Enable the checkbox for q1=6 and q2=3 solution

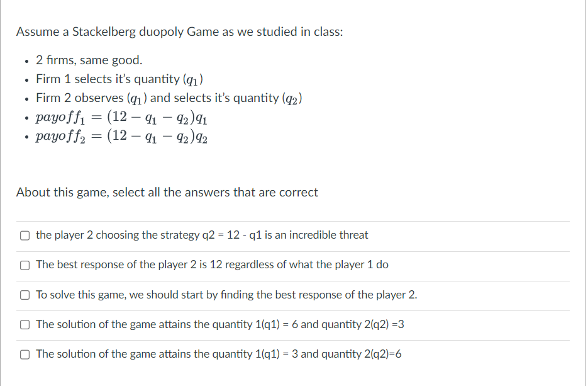point(25,324)
